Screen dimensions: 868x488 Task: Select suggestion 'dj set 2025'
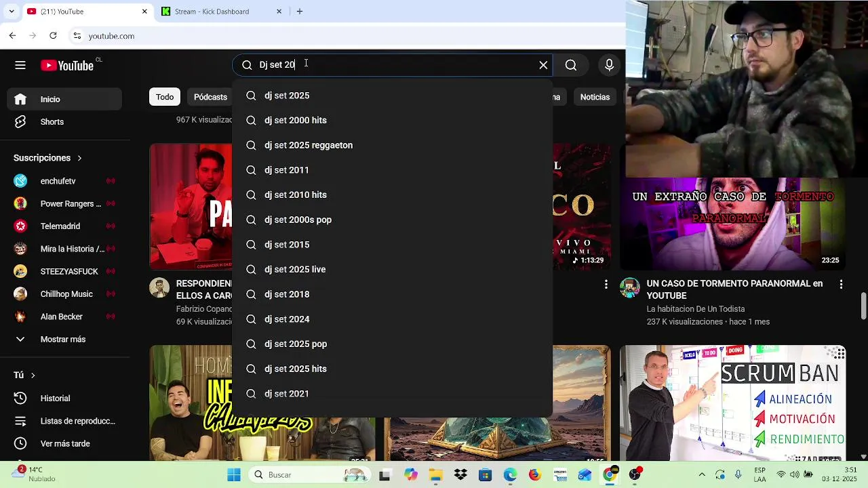393,96
